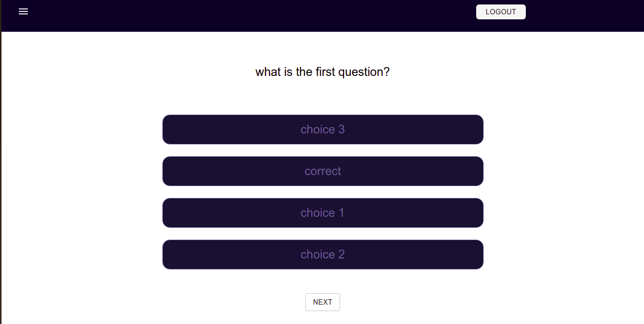Click the quiz question text
Screen dimensions: 644x324
pos(323,72)
